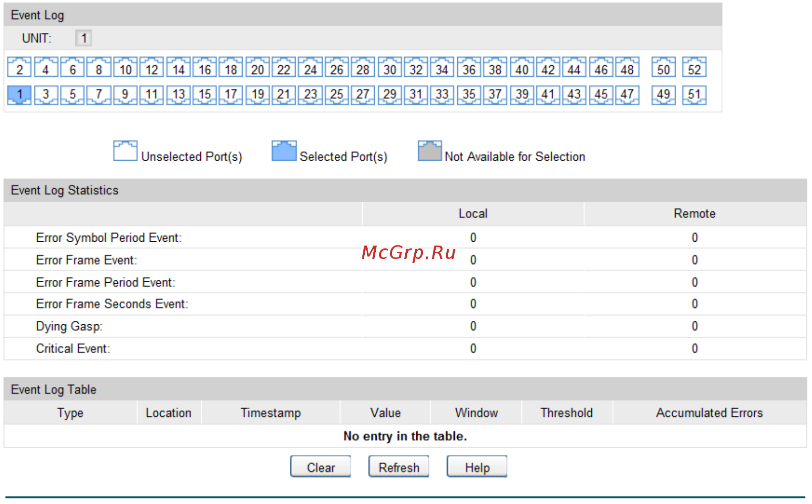Image resolution: width=812 pixels, height=504 pixels.
Task: Select port 20 icon
Action: click(258, 67)
